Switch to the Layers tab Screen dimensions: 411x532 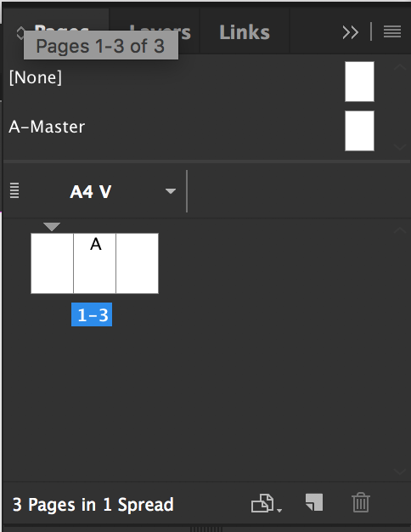click(x=160, y=32)
